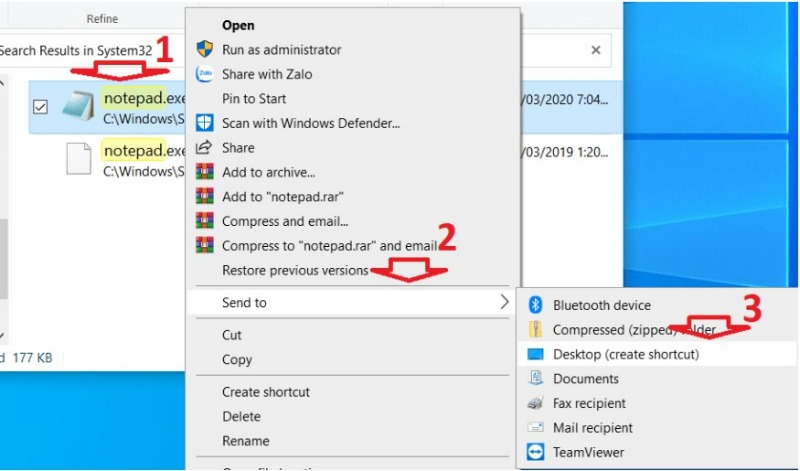Screen dimensions: 800x471
Task: Click the 177 KB status bar text
Action: (x=33, y=358)
